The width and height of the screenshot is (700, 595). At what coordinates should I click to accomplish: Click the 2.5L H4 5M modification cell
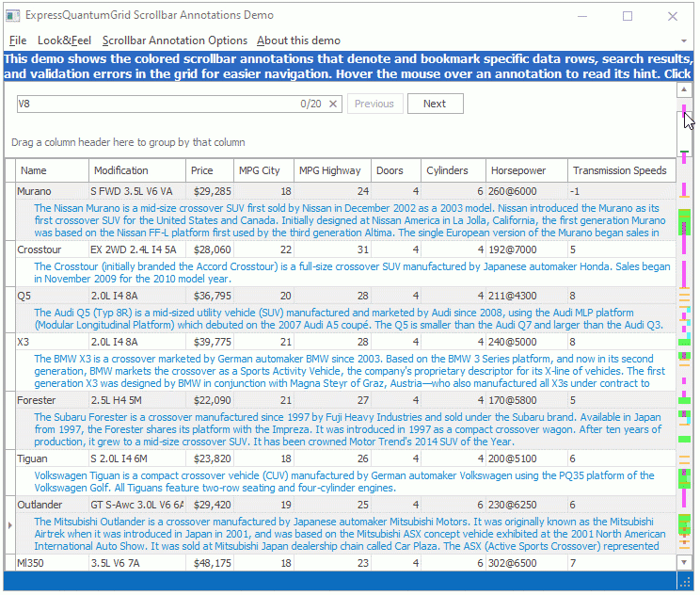137,400
